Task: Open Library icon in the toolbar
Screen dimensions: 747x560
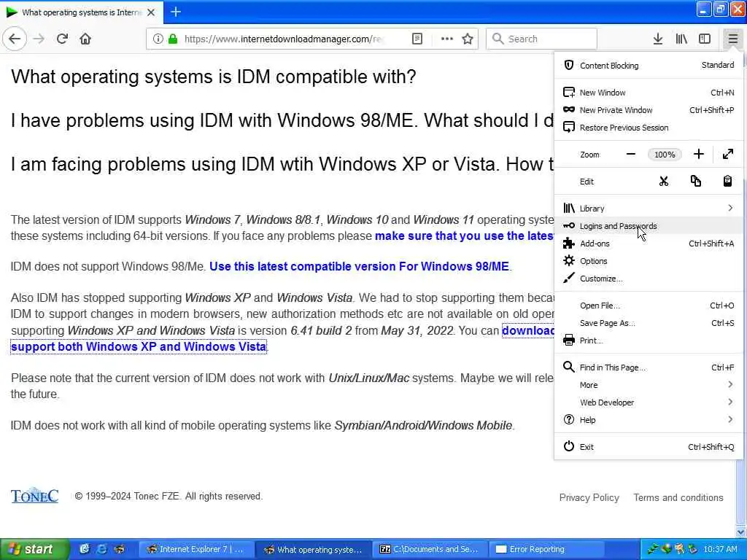Action: pos(681,39)
